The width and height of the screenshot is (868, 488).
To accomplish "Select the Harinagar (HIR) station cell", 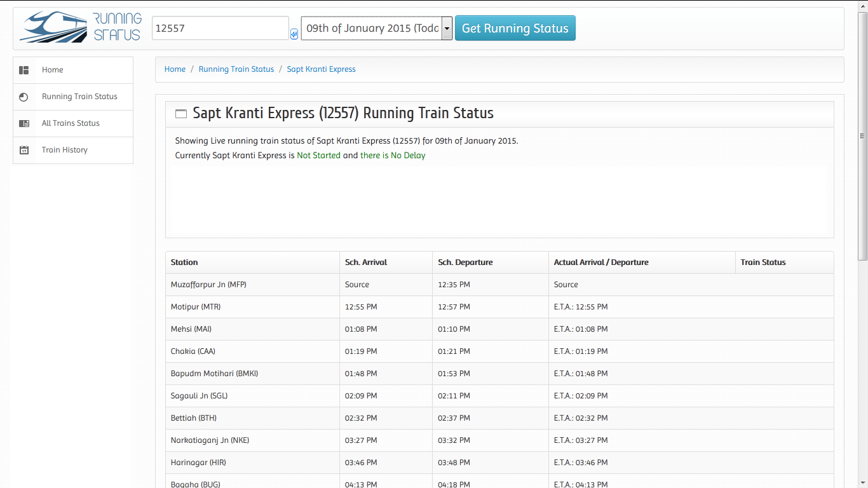I will tap(252, 463).
